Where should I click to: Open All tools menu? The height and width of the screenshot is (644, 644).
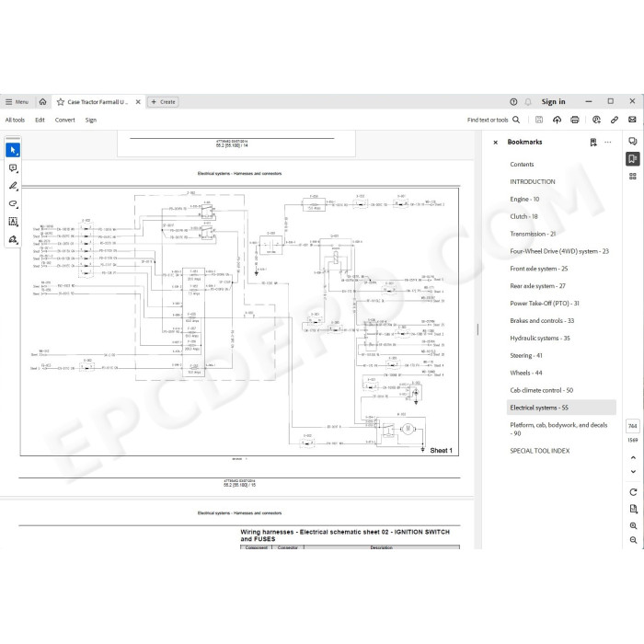point(15,120)
